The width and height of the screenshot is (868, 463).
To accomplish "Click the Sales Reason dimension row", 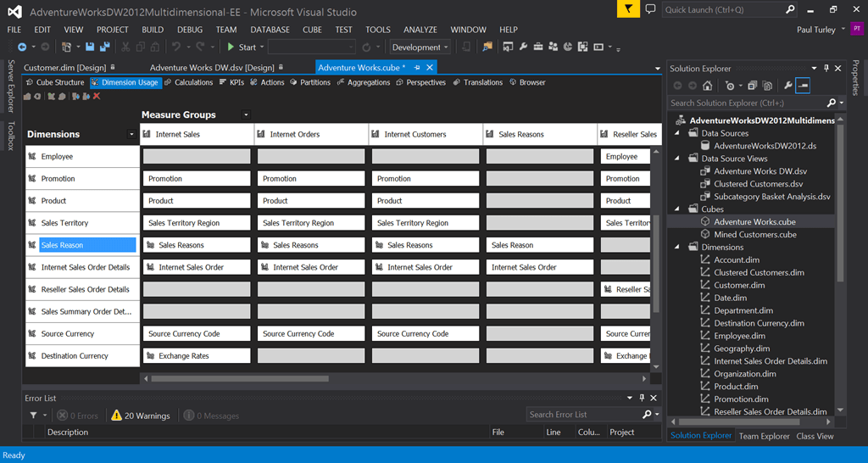I will (x=82, y=245).
